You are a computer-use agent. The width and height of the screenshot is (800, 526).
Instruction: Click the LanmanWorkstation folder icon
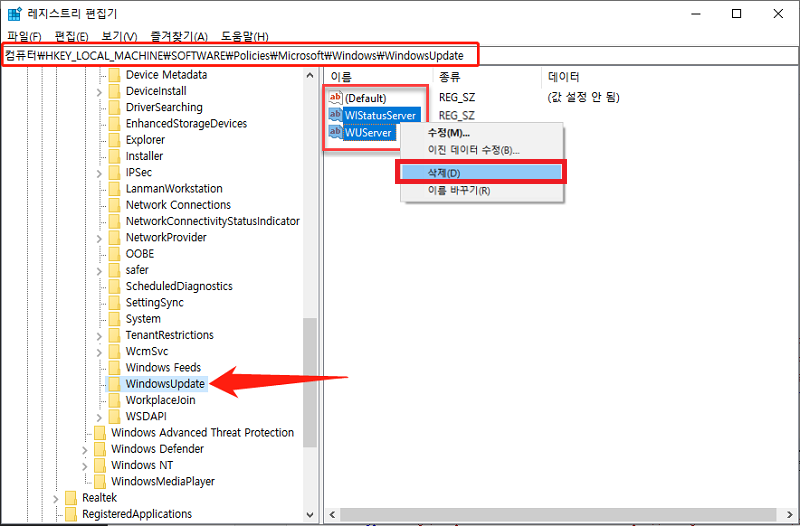[114, 189]
